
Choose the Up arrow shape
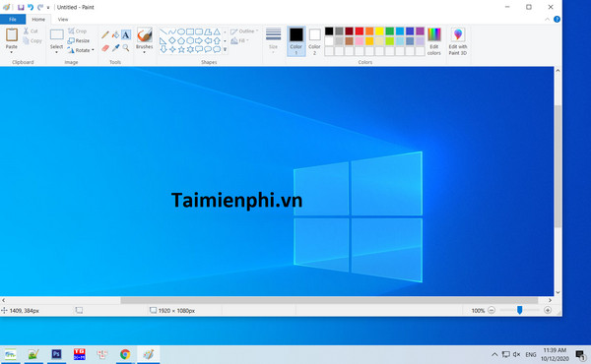pyautogui.click(x=217, y=40)
